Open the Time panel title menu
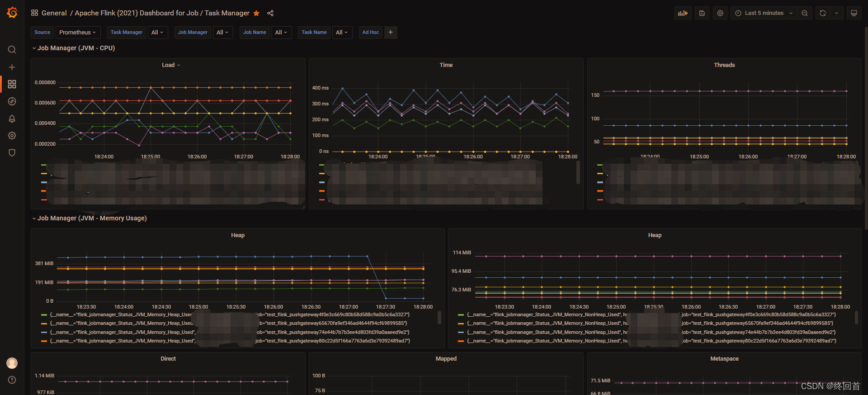Viewport: 868px width, 395px height. [x=446, y=65]
